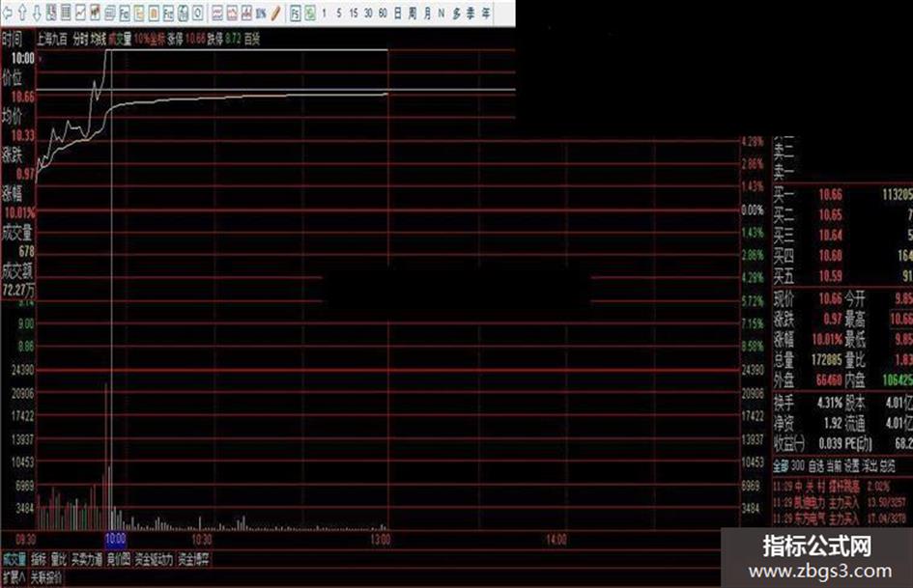The width and height of the screenshot is (913, 588).
Task: Click 总览 in alerts panel
Action: (888, 465)
